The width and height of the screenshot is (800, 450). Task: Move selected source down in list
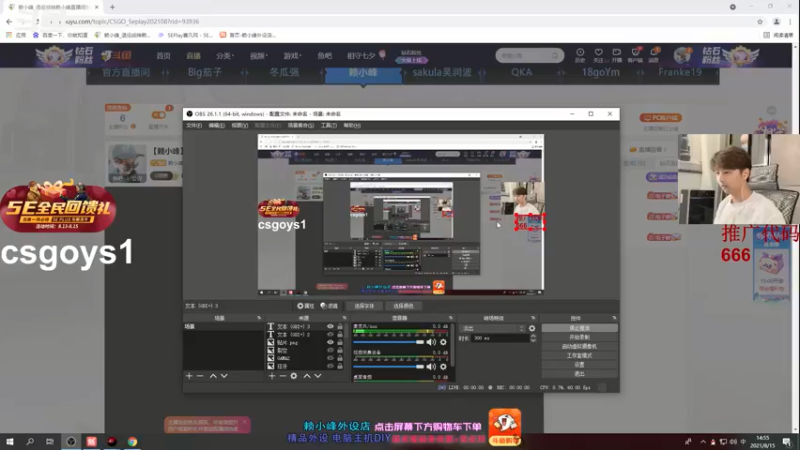pos(318,376)
